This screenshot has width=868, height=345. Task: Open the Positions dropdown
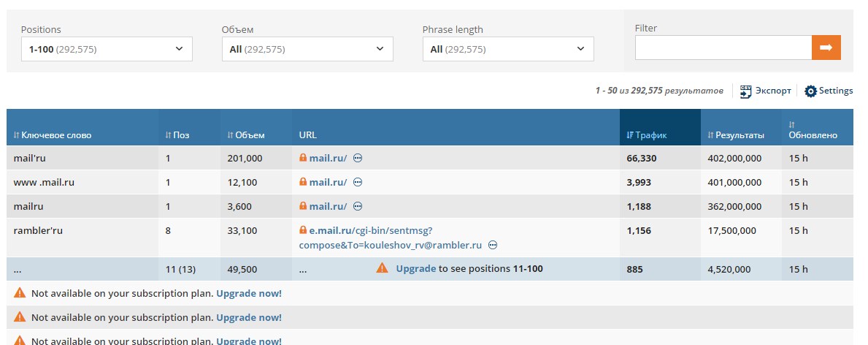[107, 49]
